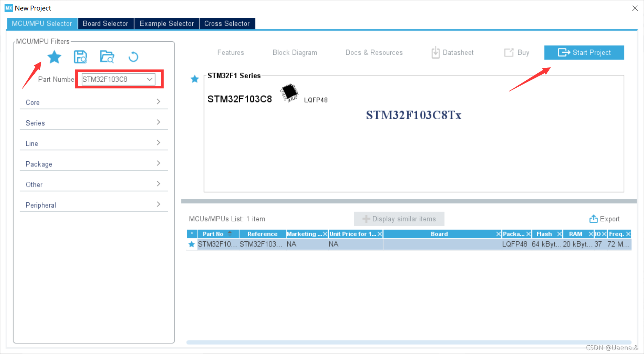
Task: Click the Display similar items button
Action: [399, 219]
